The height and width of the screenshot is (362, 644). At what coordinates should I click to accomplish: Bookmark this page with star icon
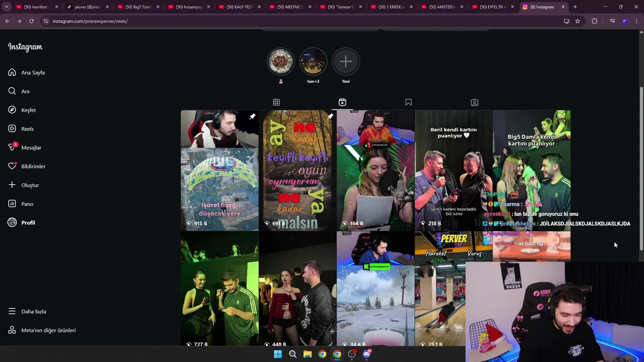[578, 21]
